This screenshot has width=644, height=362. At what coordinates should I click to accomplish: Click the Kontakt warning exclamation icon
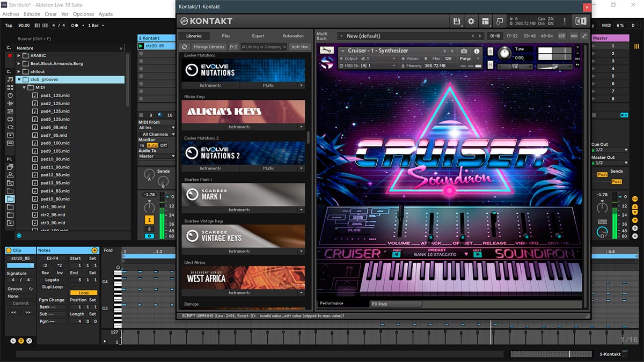pos(565,21)
